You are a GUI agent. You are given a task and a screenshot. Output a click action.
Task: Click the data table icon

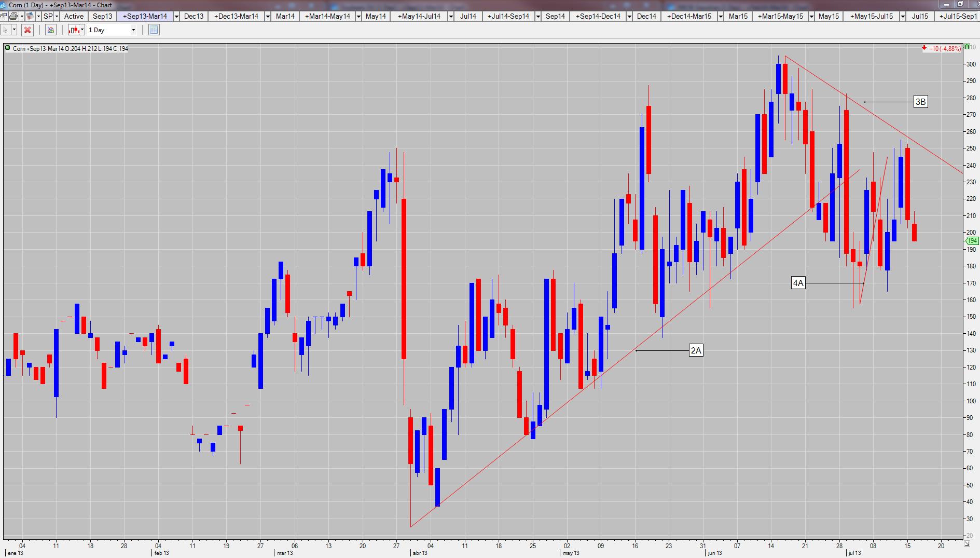[154, 30]
